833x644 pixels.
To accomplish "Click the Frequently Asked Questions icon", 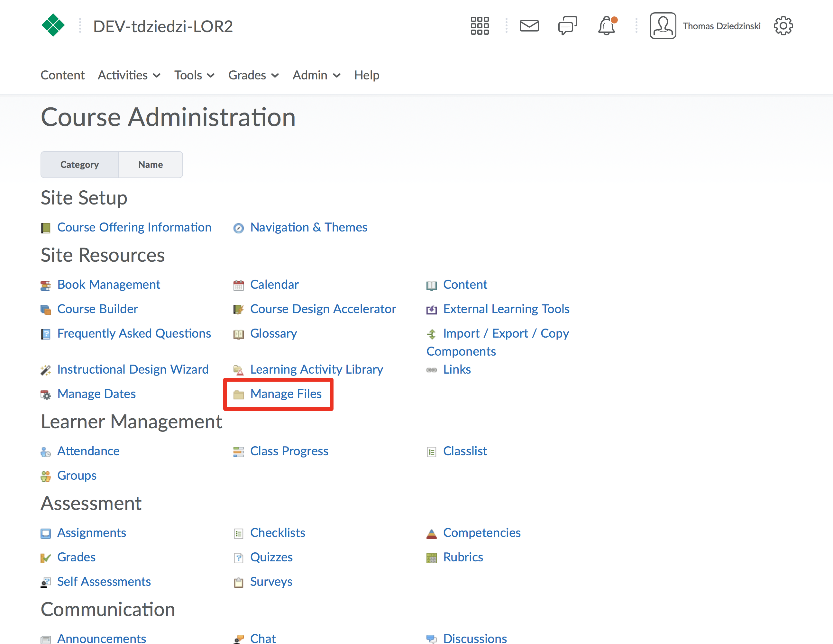I will coord(45,334).
